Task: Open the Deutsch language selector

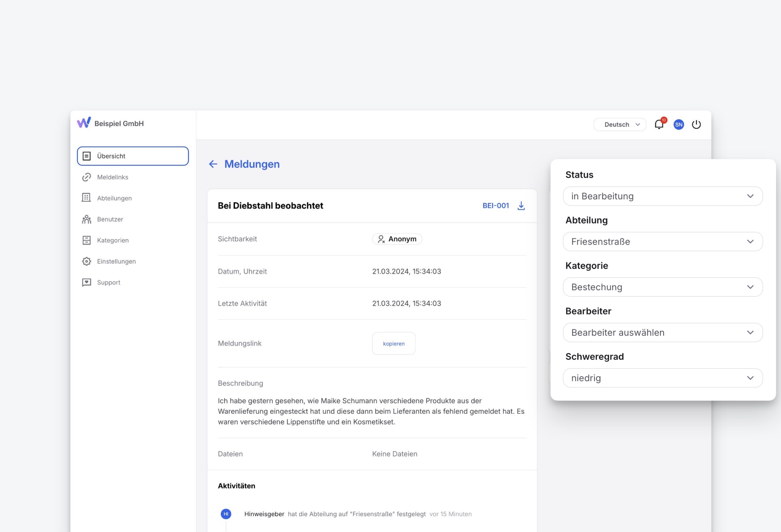Action: [x=620, y=124]
